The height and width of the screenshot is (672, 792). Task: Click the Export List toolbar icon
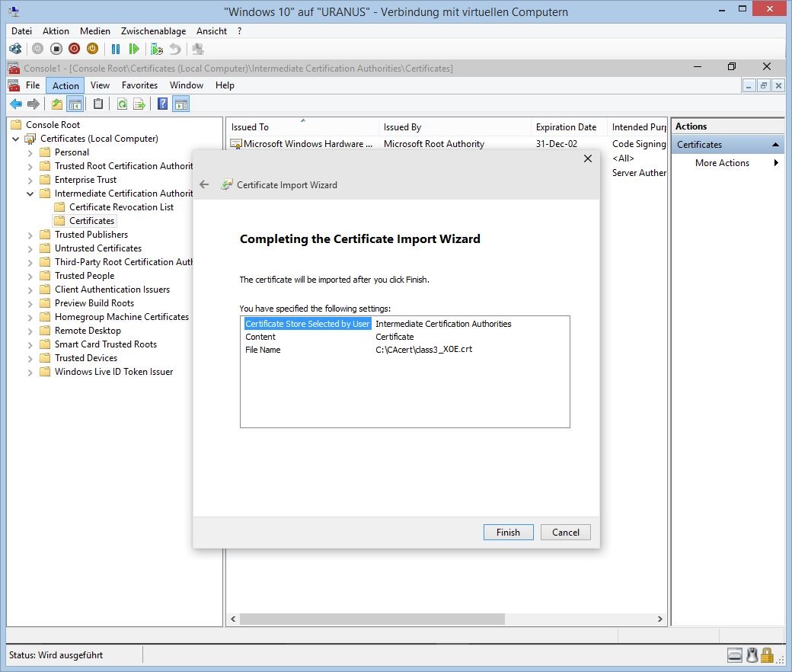tap(139, 104)
